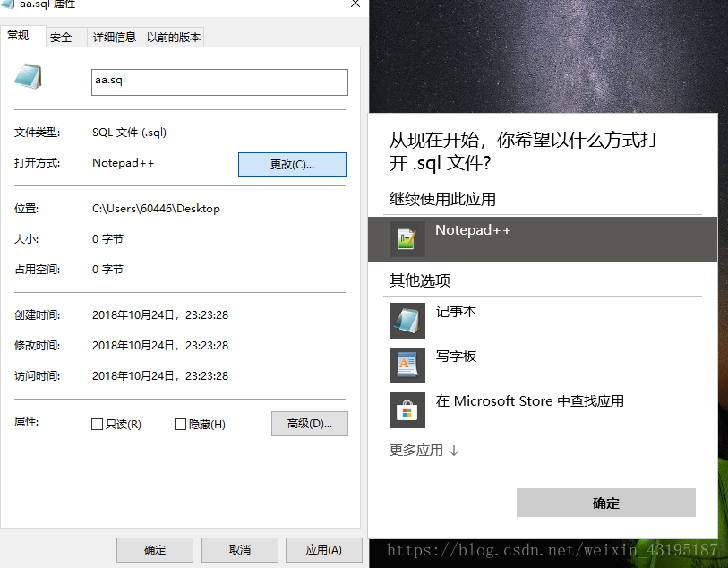Image resolution: width=728 pixels, height=568 pixels.
Task: Click the location path C:\Users\60446\Desktop
Action: coord(156,209)
